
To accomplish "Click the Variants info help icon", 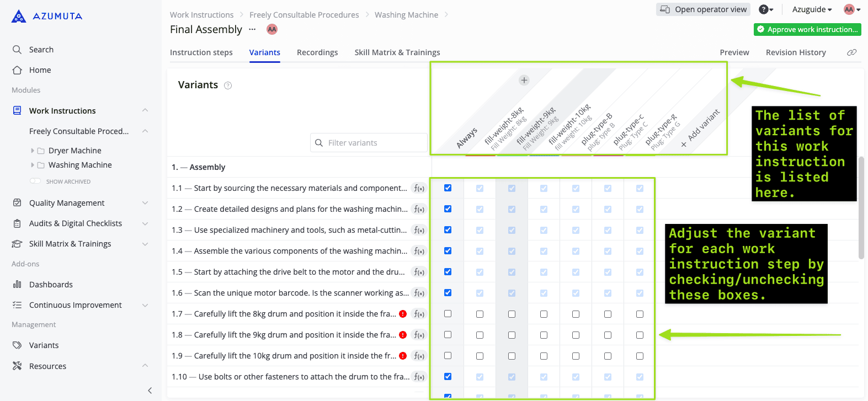I will (228, 85).
